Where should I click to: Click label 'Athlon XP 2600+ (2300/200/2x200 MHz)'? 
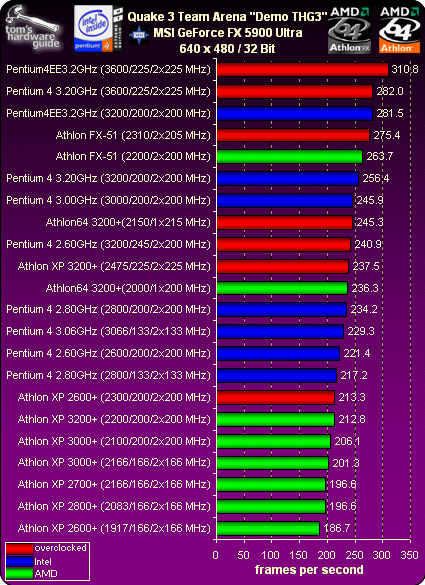pos(114,397)
